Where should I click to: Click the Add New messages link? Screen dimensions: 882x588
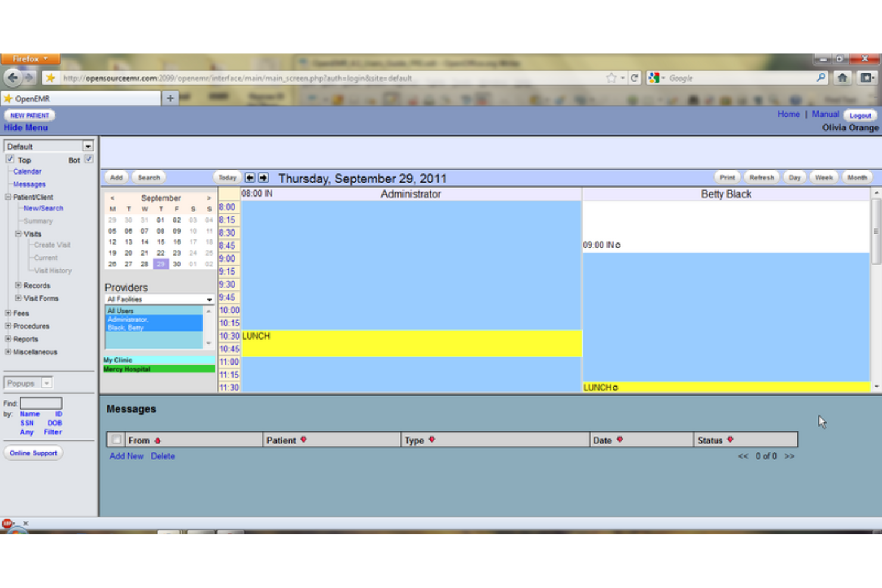click(126, 456)
